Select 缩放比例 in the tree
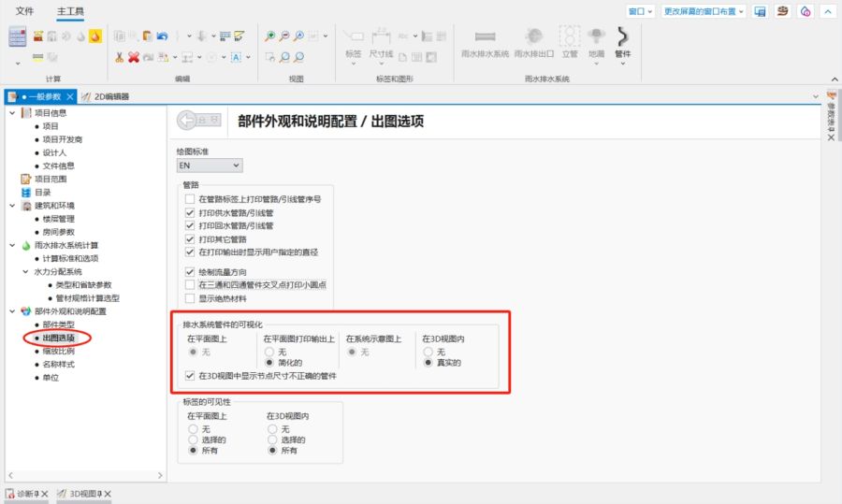 pyautogui.click(x=58, y=351)
